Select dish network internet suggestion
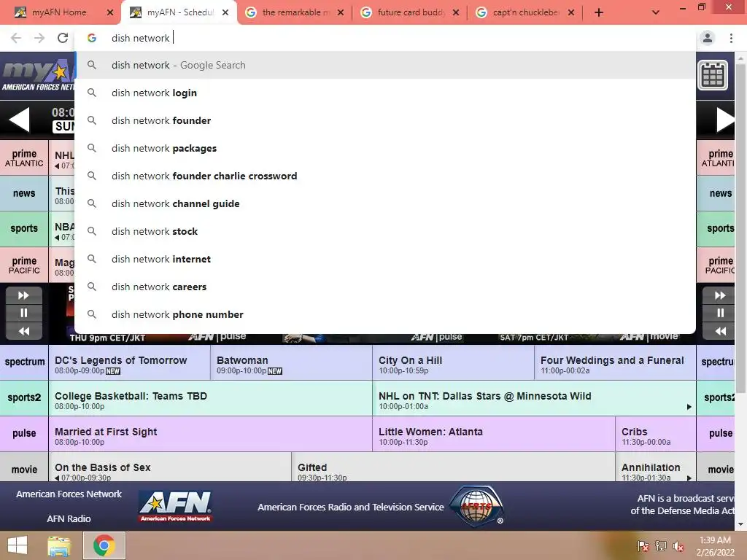747x560 pixels. pos(385,259)
